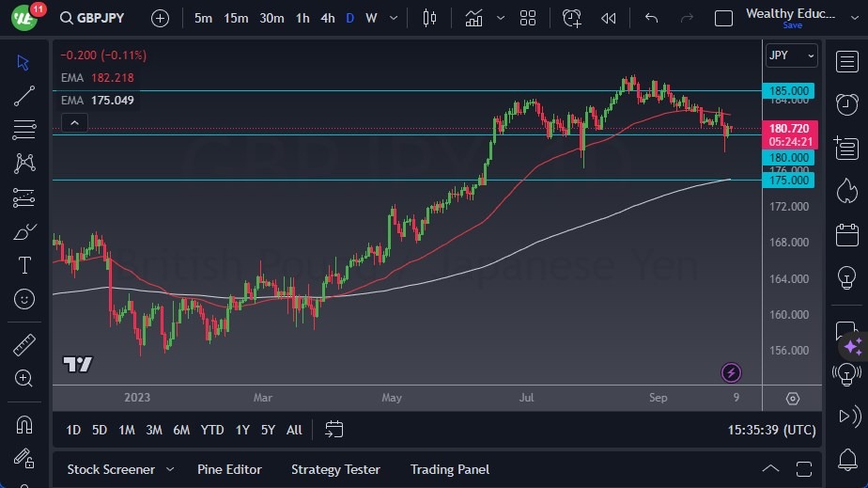Set chart range to 1Y
The width and height of the screenshot is (868, 488).
(242, 430)
